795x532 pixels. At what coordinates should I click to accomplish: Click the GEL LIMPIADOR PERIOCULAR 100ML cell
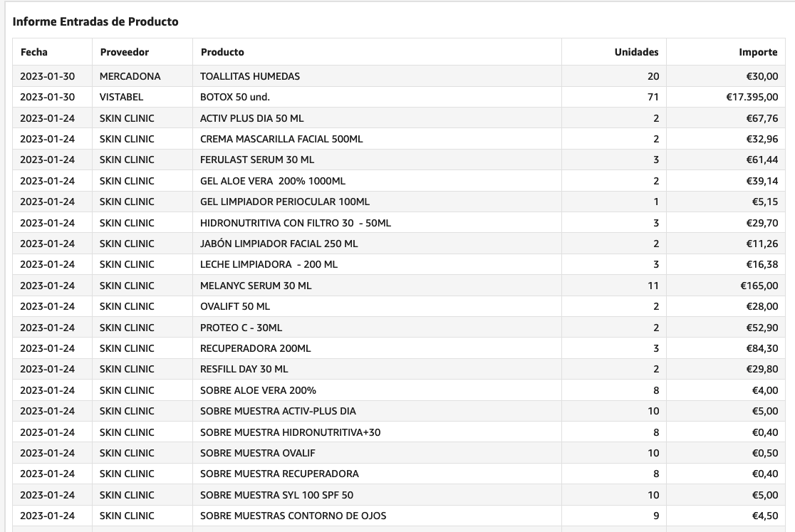pos(285,202)
